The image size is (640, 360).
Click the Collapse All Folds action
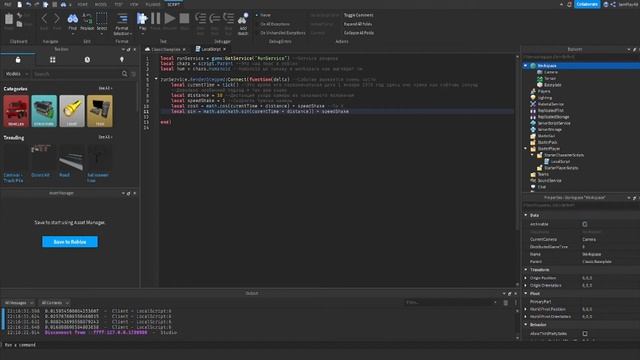tap(359, 33)
